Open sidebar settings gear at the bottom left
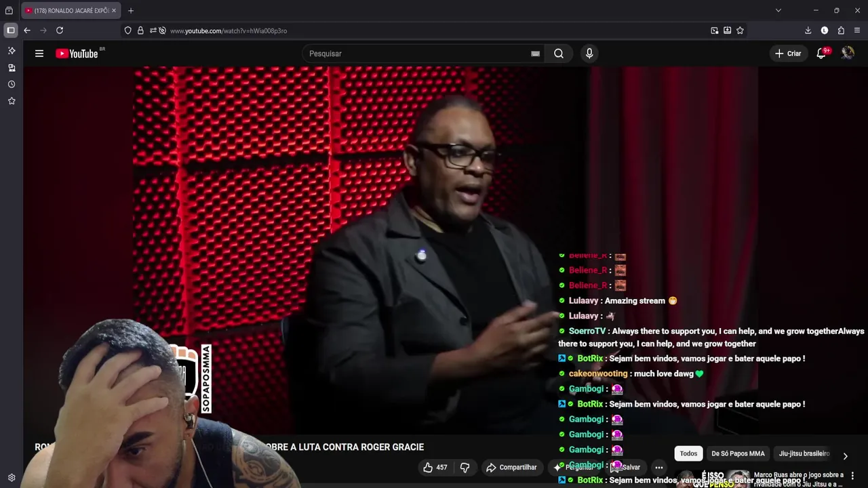 [x=12, y=477]
